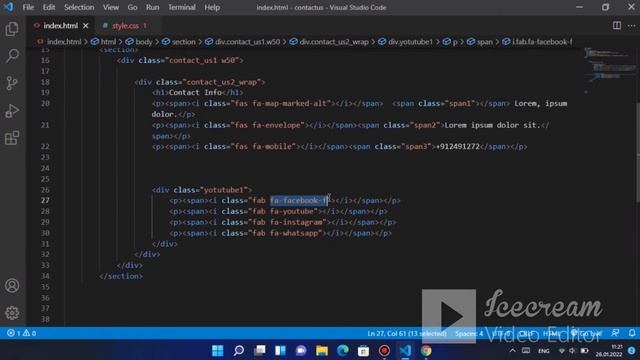Open the Accounts menu icon
Viewport: 640px width, 360px height.
[x=12, y=285]
